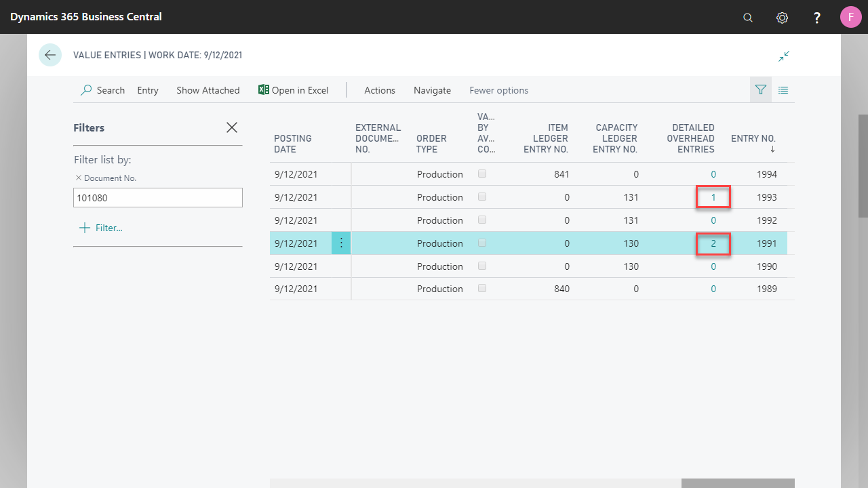The image size is (868, 488).
Task: Open the user avatar F
Action: tap(851, 17)
